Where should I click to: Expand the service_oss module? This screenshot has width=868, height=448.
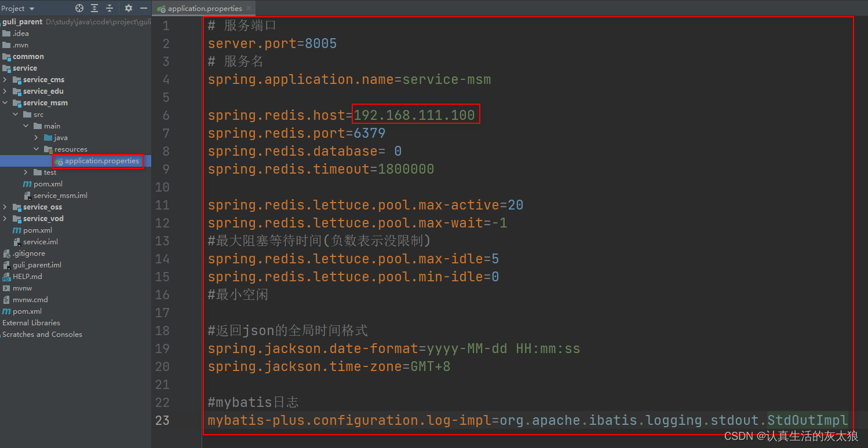pyautogui.click(x=5, y=207)
